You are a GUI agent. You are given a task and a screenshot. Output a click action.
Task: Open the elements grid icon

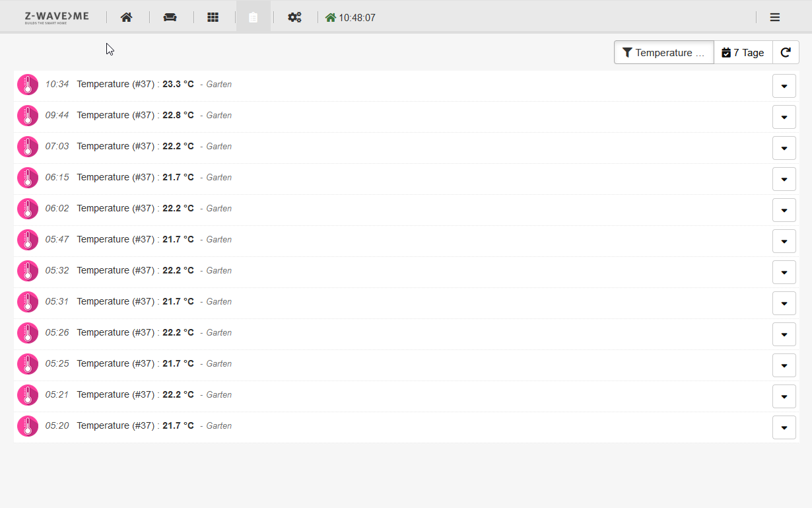(213, 18)
